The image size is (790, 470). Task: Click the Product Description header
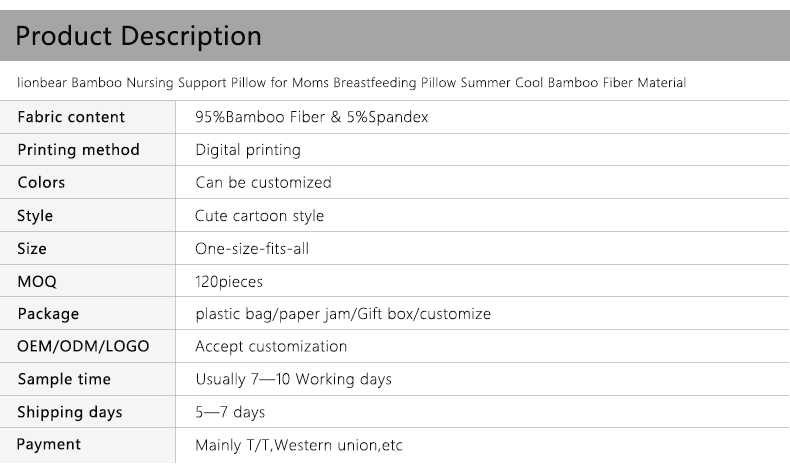pyautogui.click(x=139, y=37)
